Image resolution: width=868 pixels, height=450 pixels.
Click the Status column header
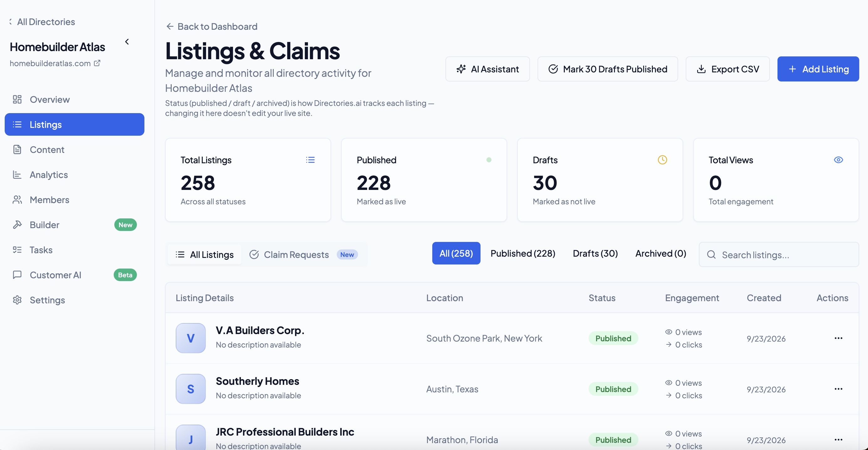[x=602, y=298]
